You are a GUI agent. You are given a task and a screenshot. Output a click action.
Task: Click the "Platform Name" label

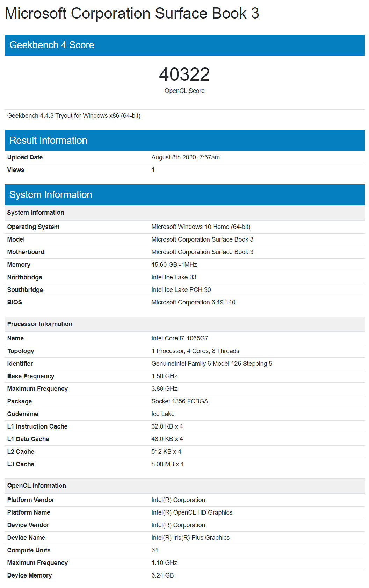coord(29,512)
